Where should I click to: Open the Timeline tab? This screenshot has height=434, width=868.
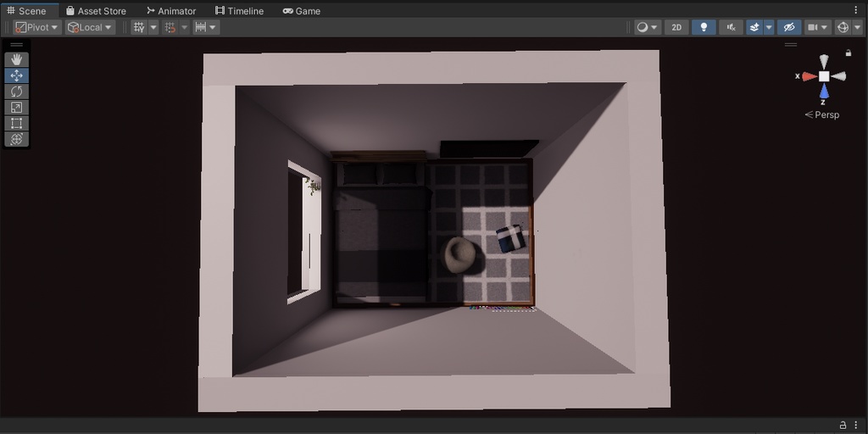click(239, 10)
